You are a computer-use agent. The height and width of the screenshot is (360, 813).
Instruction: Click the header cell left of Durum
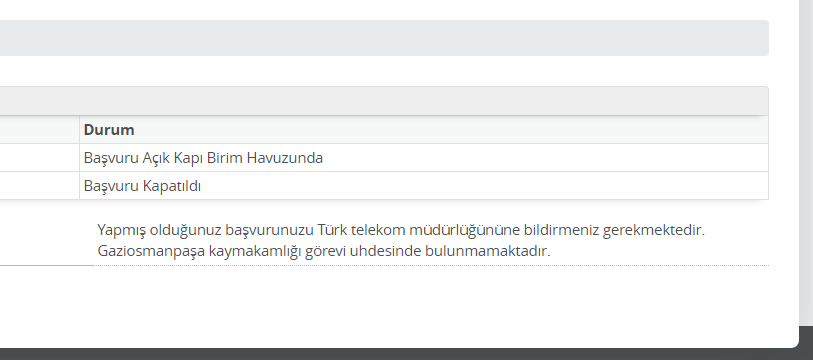pos(39,130)
